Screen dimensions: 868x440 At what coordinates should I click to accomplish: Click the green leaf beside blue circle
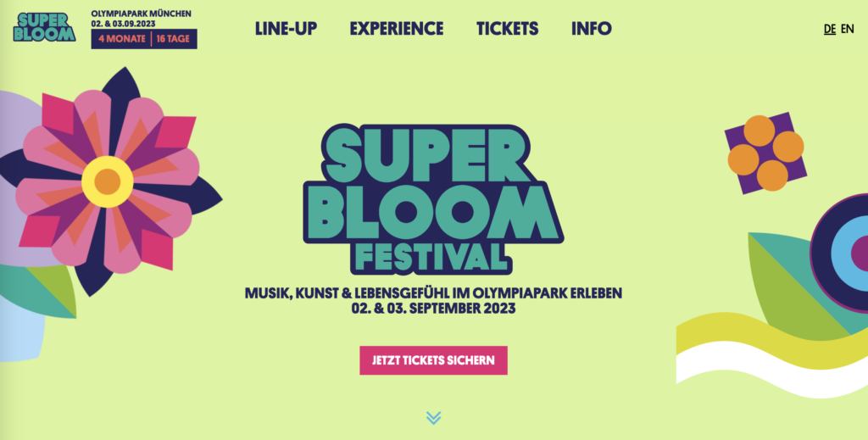tap(797, 282)
